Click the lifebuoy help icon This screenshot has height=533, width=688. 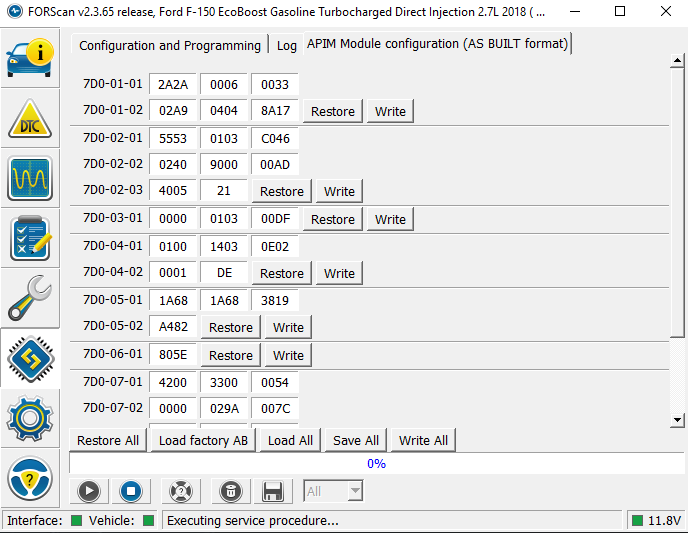point(181,491)
